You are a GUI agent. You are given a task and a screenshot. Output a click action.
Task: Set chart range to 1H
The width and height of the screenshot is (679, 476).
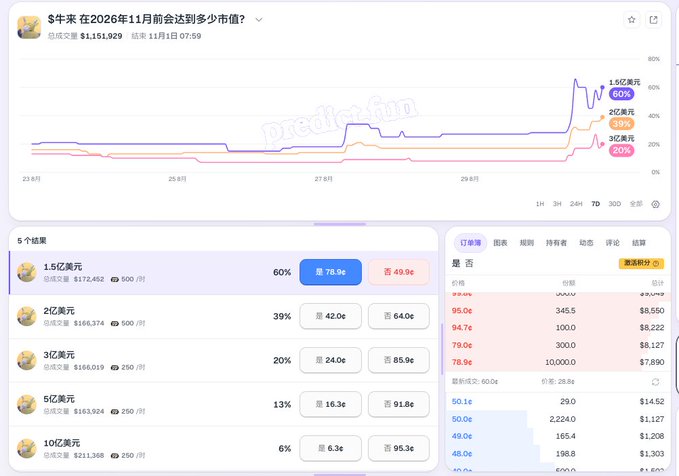(540, 204)
